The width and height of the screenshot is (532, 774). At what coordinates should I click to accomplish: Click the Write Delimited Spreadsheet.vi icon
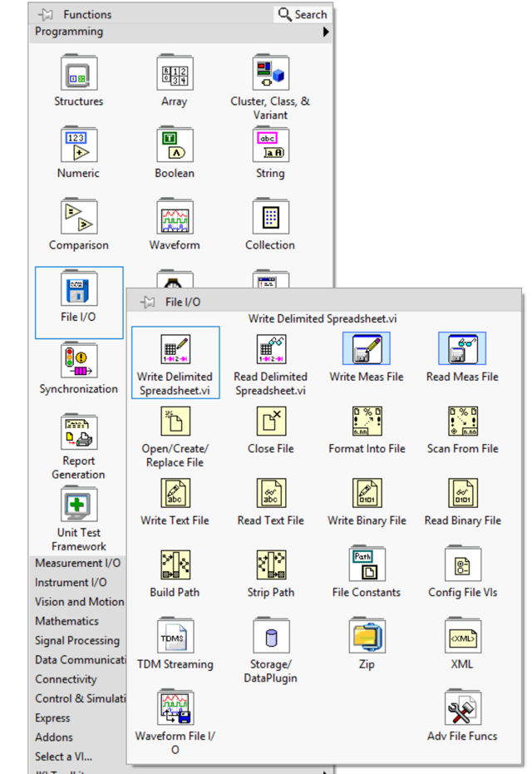click(175, 350)
